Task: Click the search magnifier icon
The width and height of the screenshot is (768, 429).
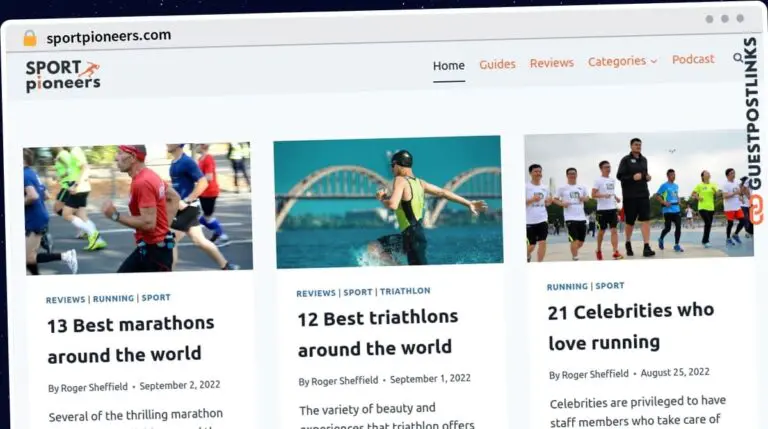Action: [x=738, y=58]
